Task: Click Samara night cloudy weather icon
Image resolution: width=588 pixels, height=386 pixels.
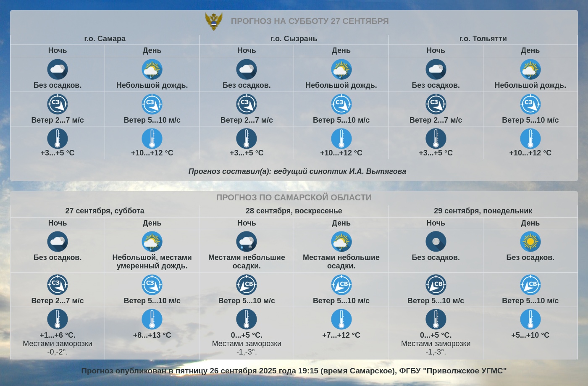Action: click(58, 69)
